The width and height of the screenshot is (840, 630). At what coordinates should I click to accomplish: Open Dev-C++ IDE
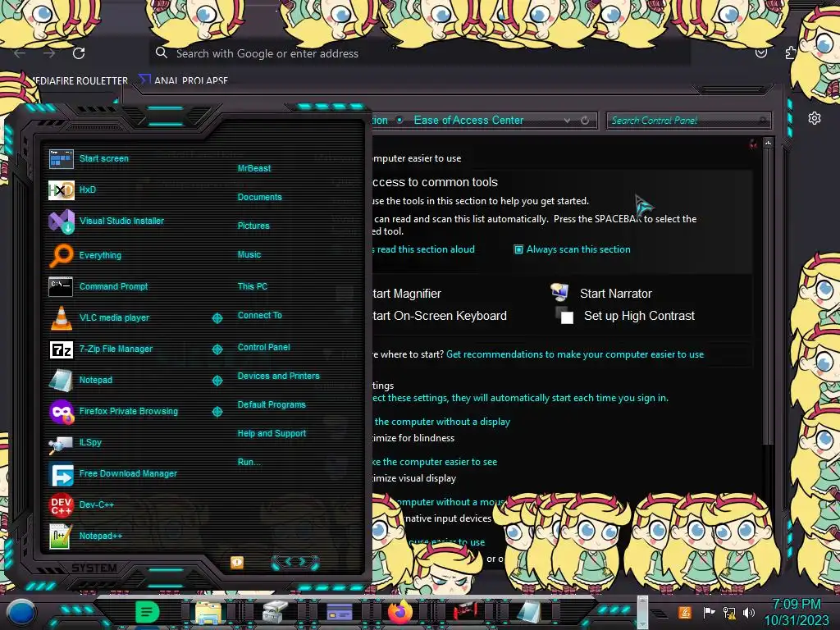click(x=81, y=504)
